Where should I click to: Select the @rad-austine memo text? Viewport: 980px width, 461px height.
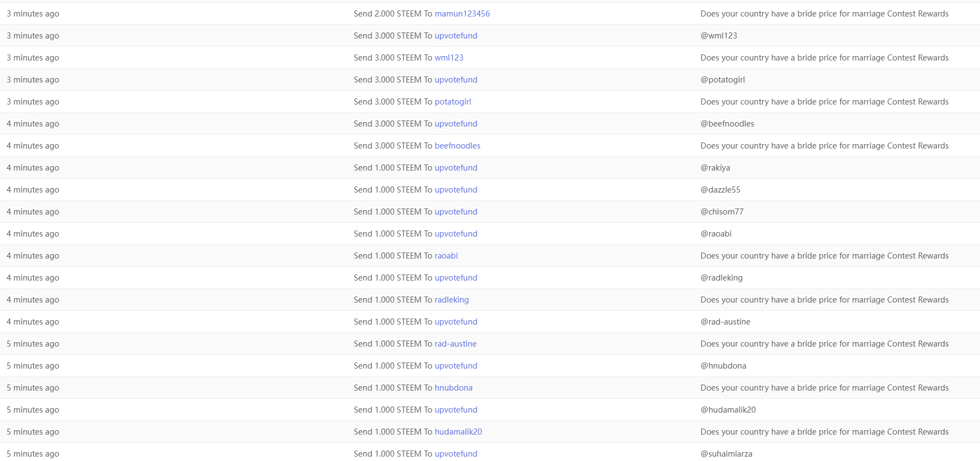tap(725, 322)
